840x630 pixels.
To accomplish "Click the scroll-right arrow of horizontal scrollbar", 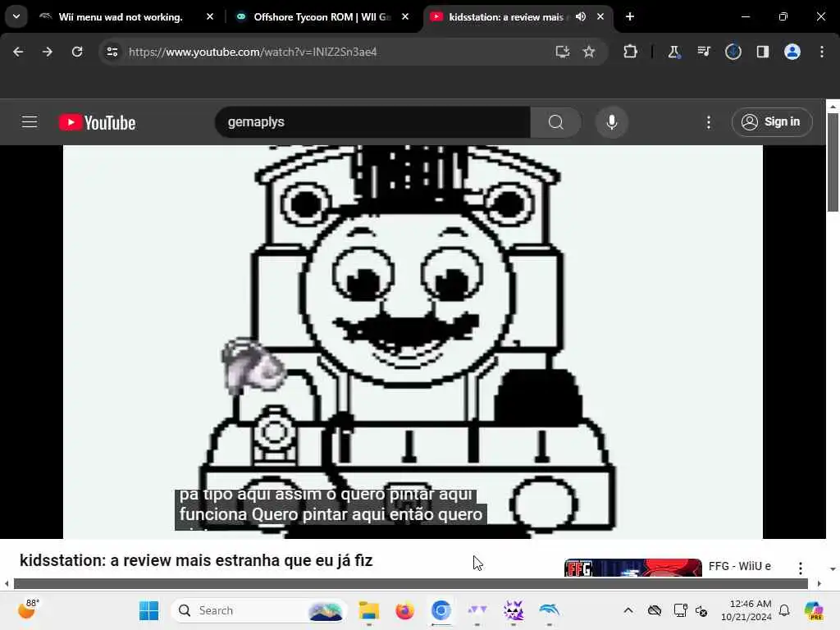I will coord(819,583).
